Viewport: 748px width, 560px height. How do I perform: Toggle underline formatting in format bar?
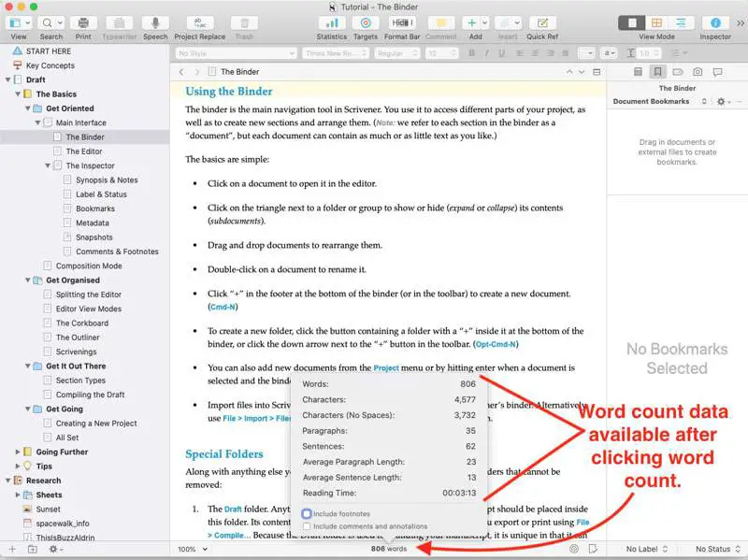501,53
